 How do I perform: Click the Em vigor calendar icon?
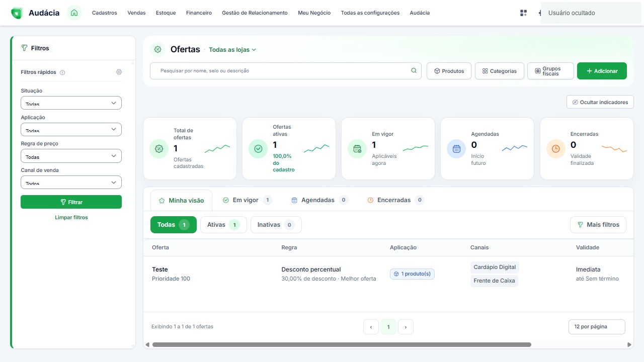click(x=357, y=149)
